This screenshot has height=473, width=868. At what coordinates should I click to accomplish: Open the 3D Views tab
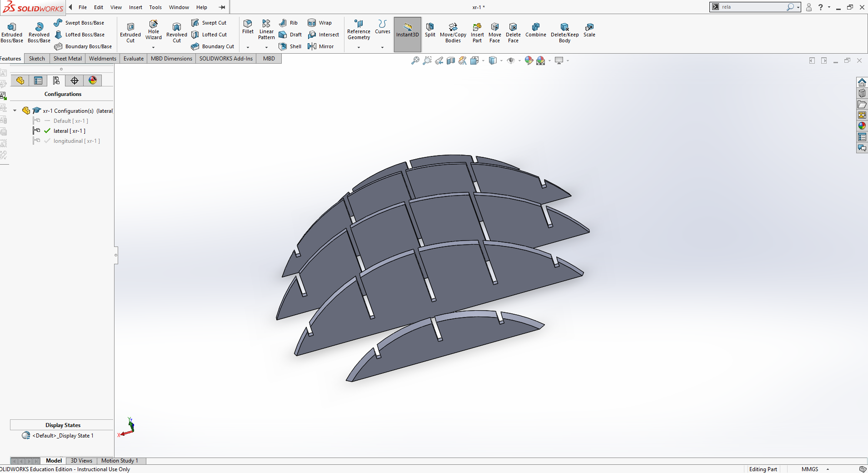(x=81, y=461)
